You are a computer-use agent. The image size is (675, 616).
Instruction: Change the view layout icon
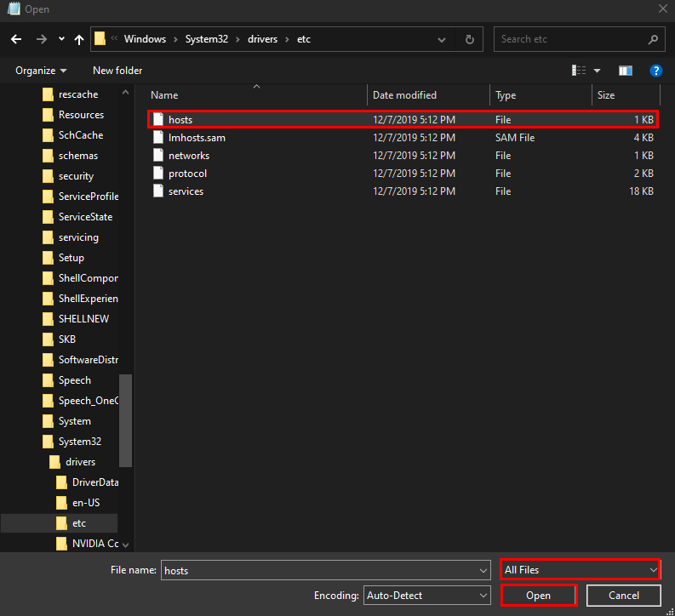pyautogui.click(x=579, y=71)
